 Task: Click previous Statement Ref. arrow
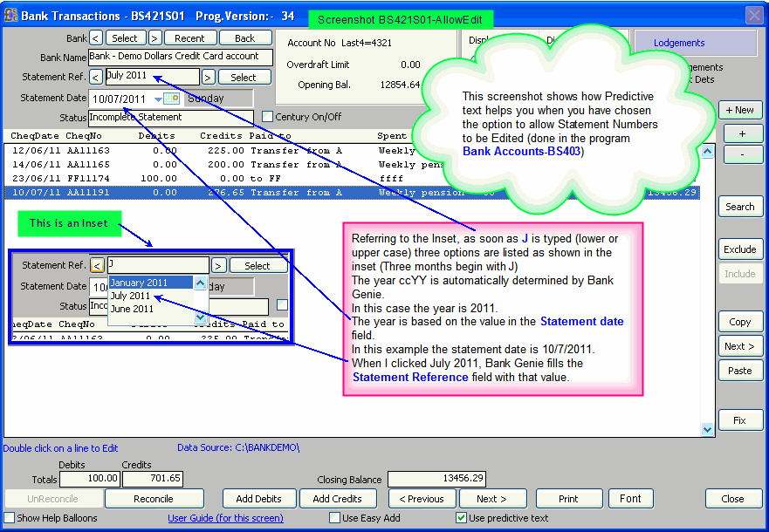pos(96,78)
